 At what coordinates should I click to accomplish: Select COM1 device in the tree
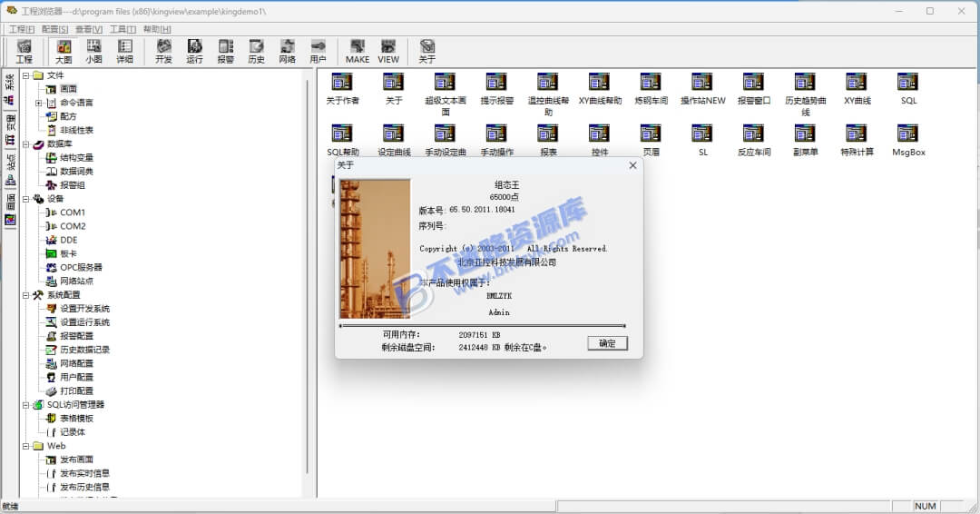point(72,213)
